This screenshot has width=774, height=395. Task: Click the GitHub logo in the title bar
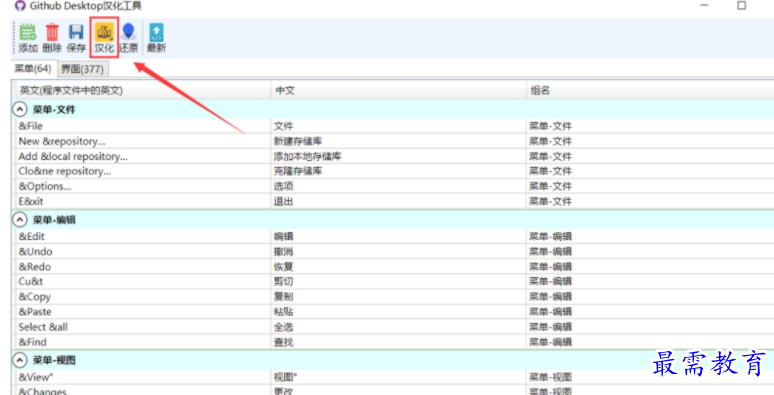coord(20,6)
